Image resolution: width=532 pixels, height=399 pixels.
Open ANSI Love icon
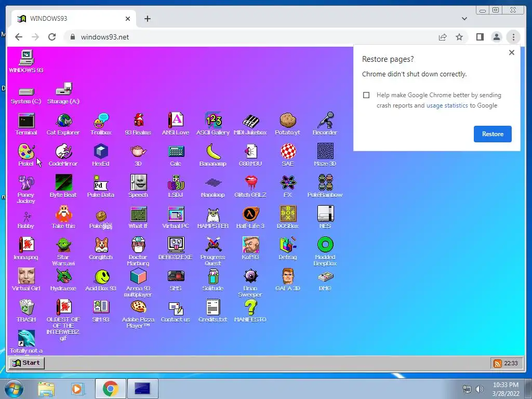[176, 124]
